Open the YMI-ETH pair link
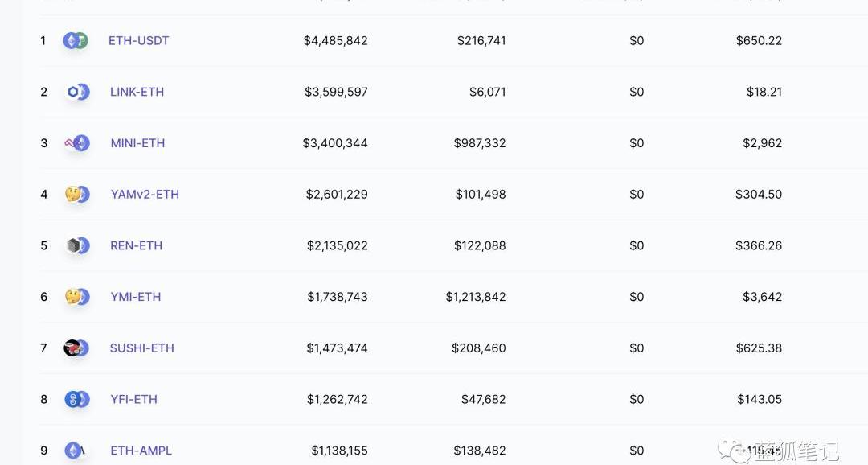The height and width of the screenshot is (465, 868). (136, 297)
